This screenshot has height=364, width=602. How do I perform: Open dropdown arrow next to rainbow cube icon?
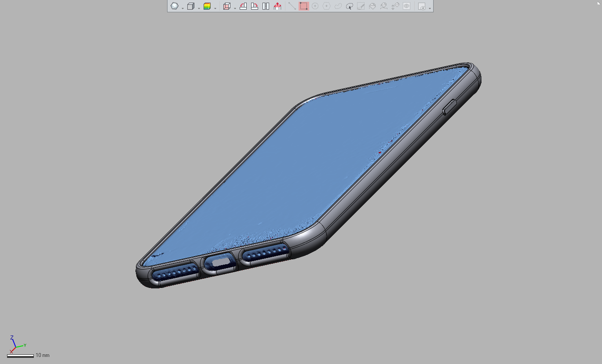215,8
